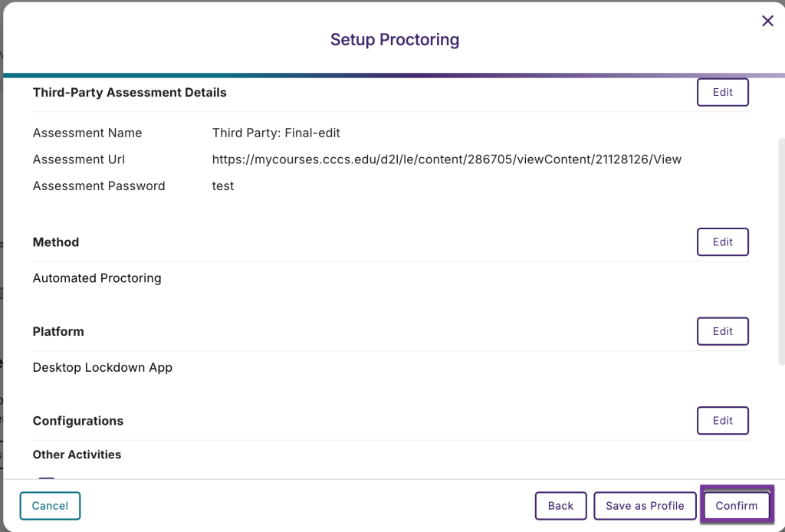Cancel the proctoring setup

pyautogui.click(x=50, y=505)
